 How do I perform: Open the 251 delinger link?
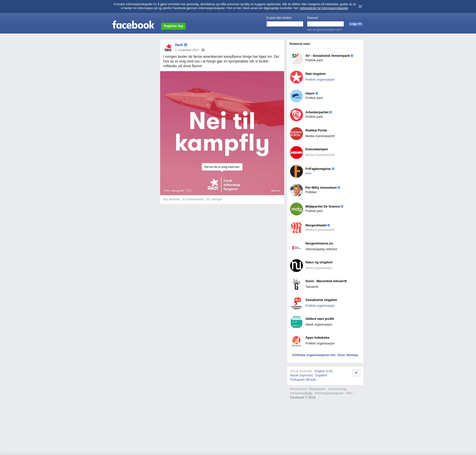tap(214, 199)
